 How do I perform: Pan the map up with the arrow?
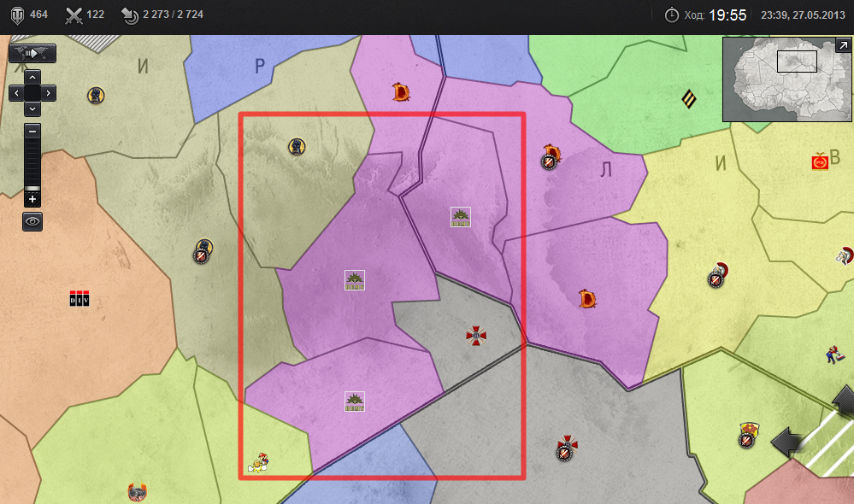[32, 77]
